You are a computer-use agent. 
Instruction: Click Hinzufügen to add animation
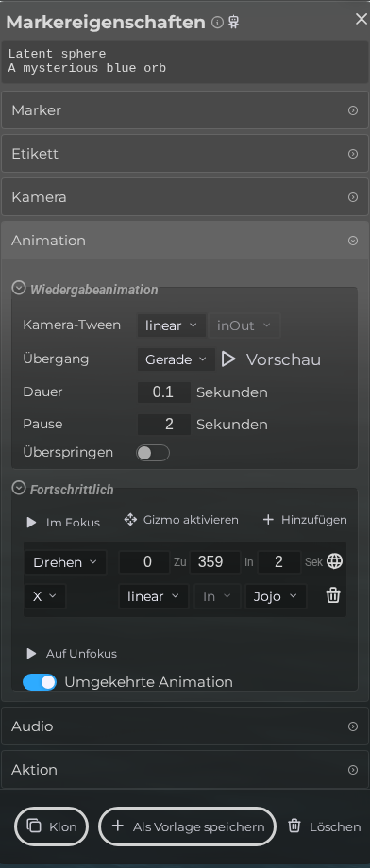tap(305, 520)
